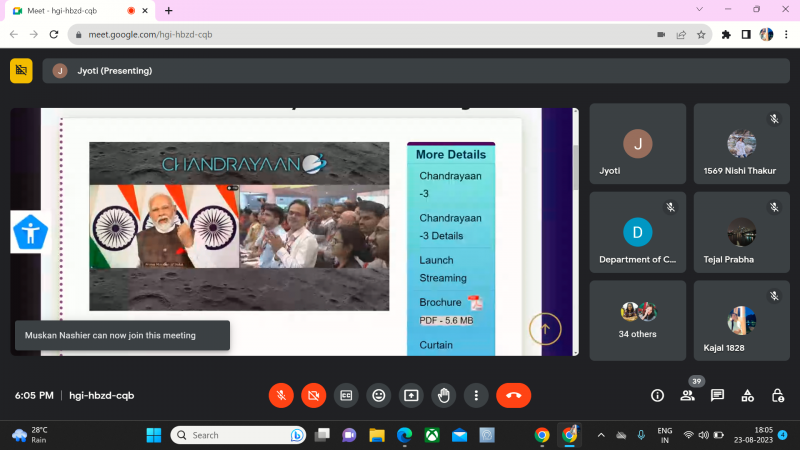Viewport: 800px width, 450px height.
Task: Bookmark this page with the star
Action: pyautogui.click(x=701, y=35)
